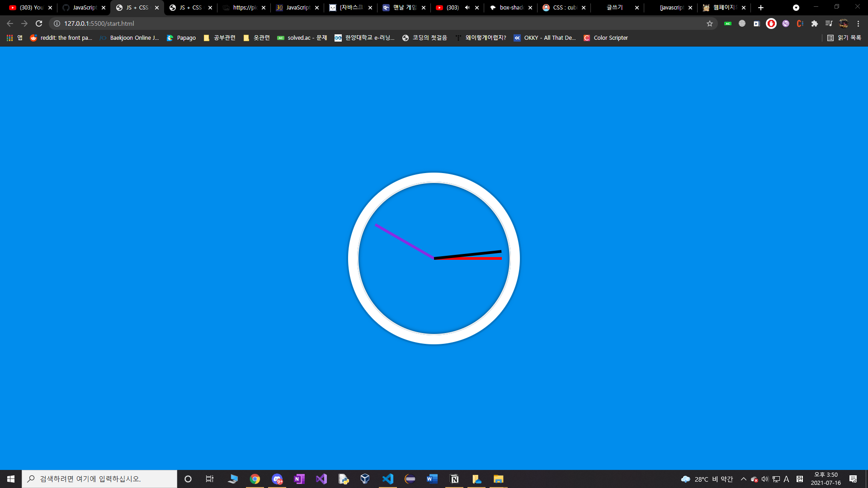This screenshot has width=868, height=488.
Task: Expand the system tray hidden icons
Action: (x=743, y=479)
